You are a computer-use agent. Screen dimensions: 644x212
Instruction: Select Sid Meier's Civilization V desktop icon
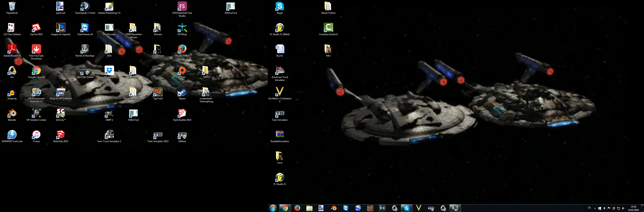279,95
